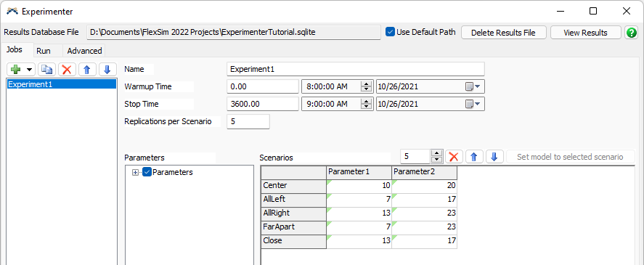The width and height of the screenshot is (644, 265).
Task: Expand the Parameters tree node
Action: tap(135, 173)
